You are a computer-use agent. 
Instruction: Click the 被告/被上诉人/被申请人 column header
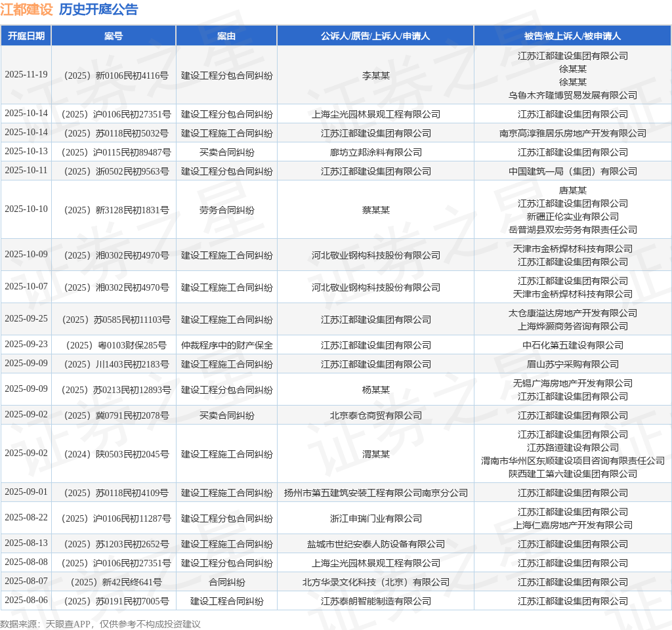coord(572,36)
